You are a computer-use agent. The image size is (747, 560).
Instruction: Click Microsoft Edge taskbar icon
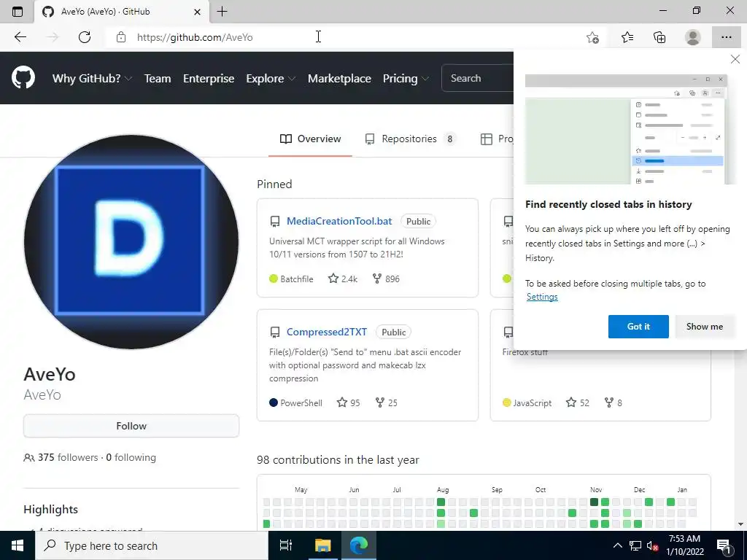coord(359,545)
